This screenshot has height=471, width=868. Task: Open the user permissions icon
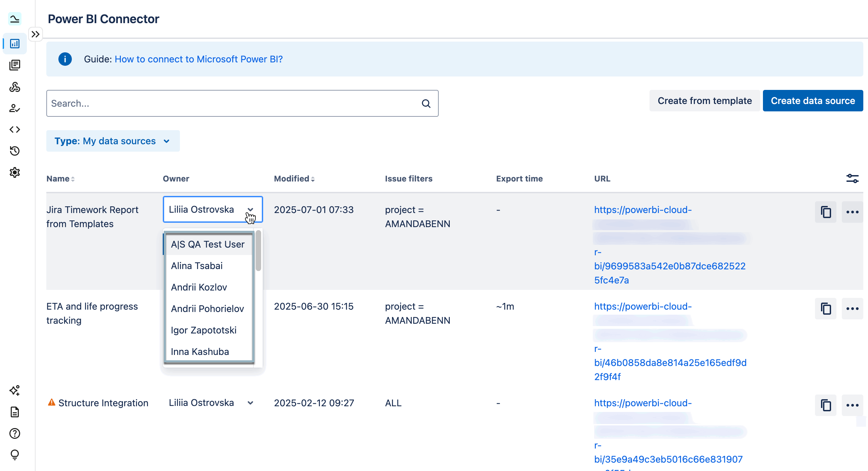(15, 108)
